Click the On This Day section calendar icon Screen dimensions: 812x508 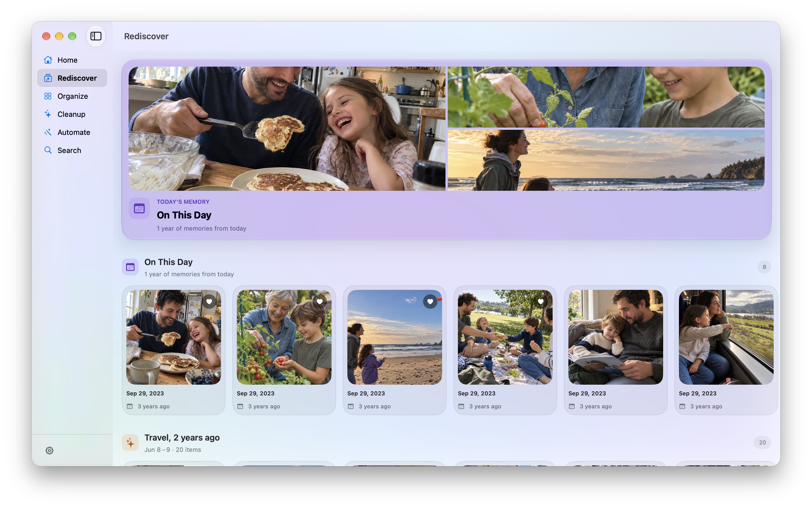[130, 267]
